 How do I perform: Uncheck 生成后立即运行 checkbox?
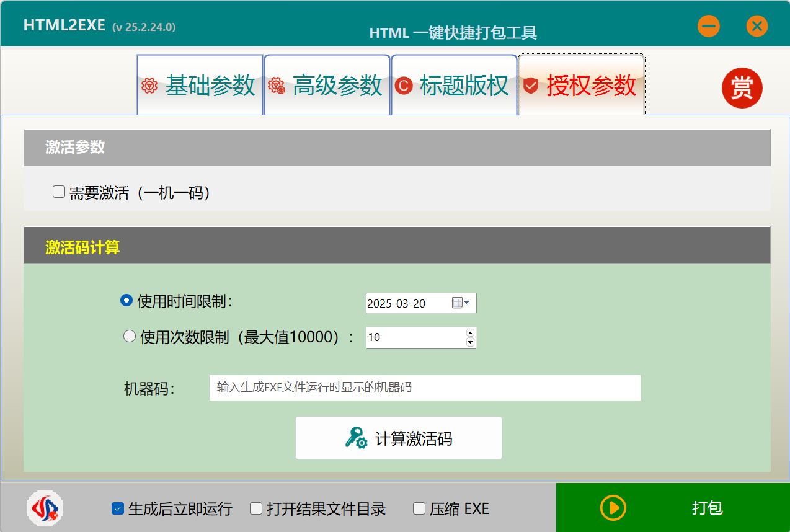(x=118, y=508)
